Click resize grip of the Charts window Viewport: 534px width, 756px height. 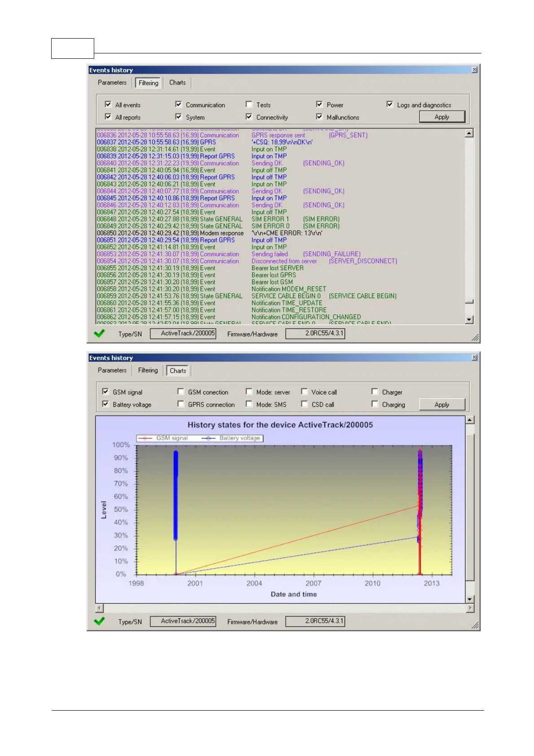click(x=475, y=625)
